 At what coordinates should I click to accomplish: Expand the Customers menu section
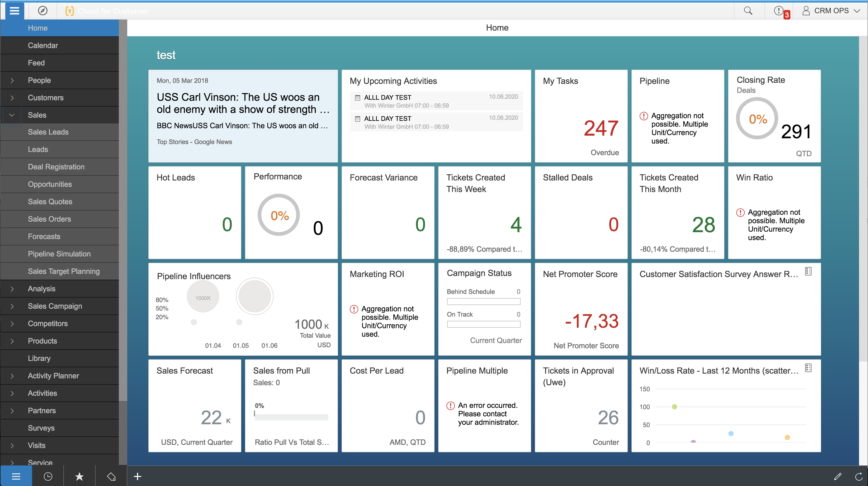coord(12,98)
